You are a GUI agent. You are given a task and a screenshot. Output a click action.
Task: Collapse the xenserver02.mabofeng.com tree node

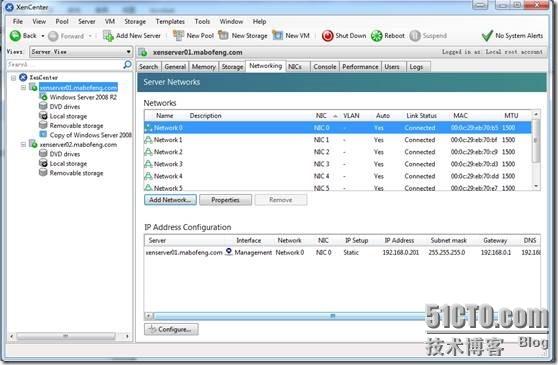[x=23, y=144]
